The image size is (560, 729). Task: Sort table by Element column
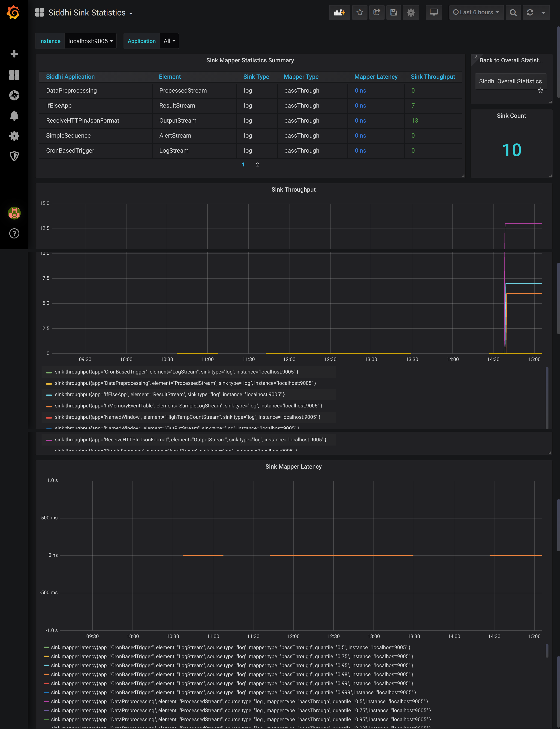coord(170,77)
